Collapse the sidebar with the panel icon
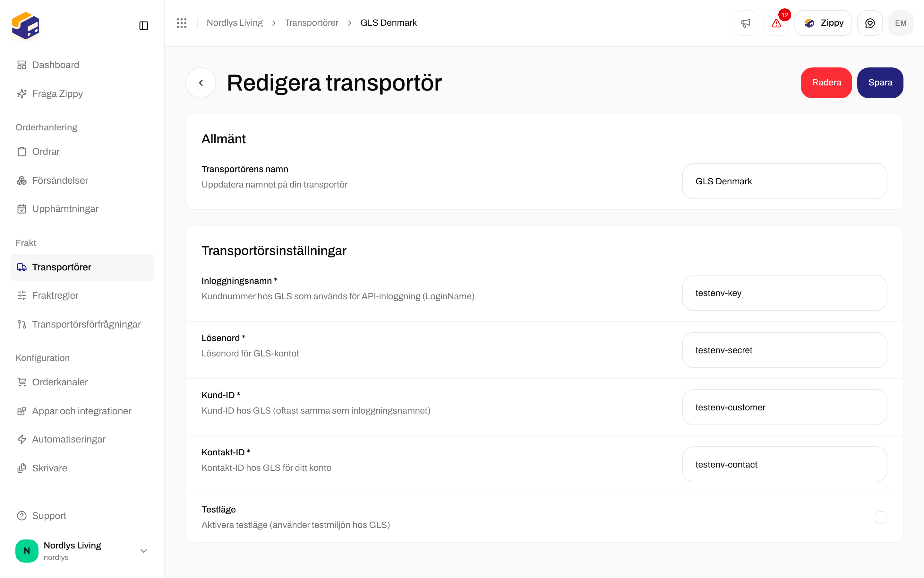The image size is (924, 578). (143, 26)
